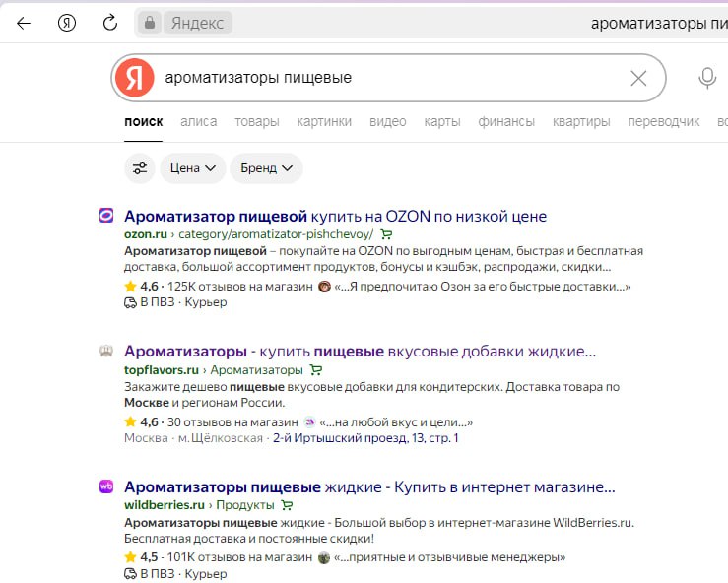Open the Yandex home button in toolbar

tap(67, 23)
